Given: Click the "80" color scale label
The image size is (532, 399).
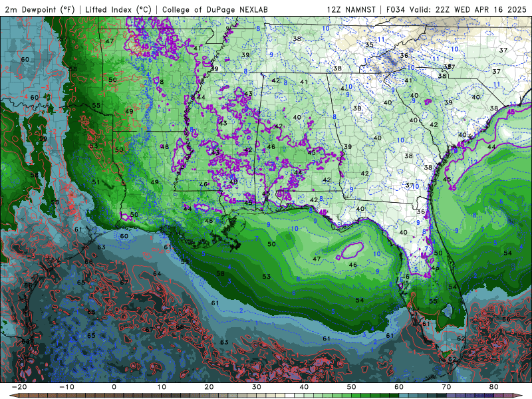Looking at the screenshot, I should coord(494,387).
